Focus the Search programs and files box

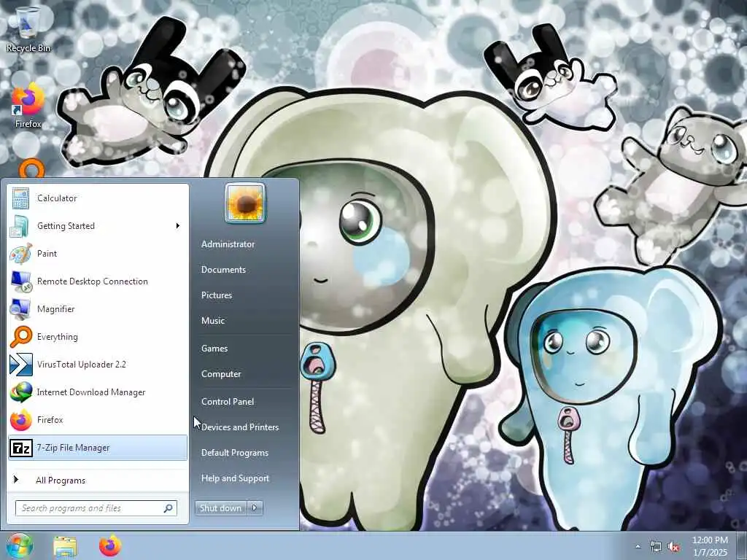(96, 508)
